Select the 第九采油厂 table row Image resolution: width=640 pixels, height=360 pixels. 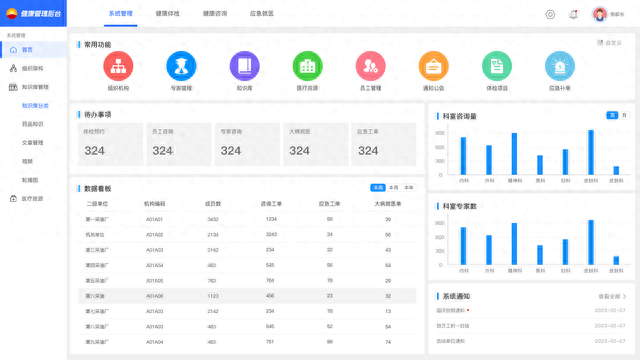tap(247, 342)
